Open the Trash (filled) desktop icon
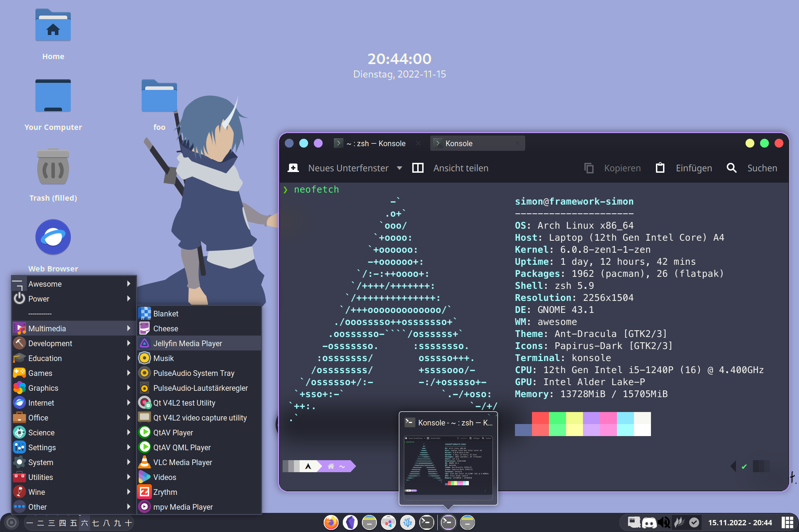This screenshot has width=799, height=532. (x=53, y=167)
